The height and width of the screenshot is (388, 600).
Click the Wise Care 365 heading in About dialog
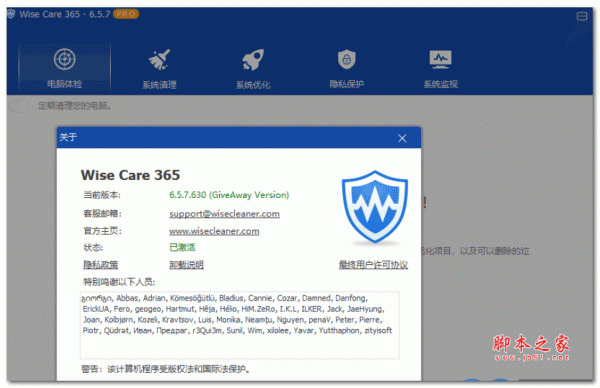pyautogui.click(x=130, y=175)
